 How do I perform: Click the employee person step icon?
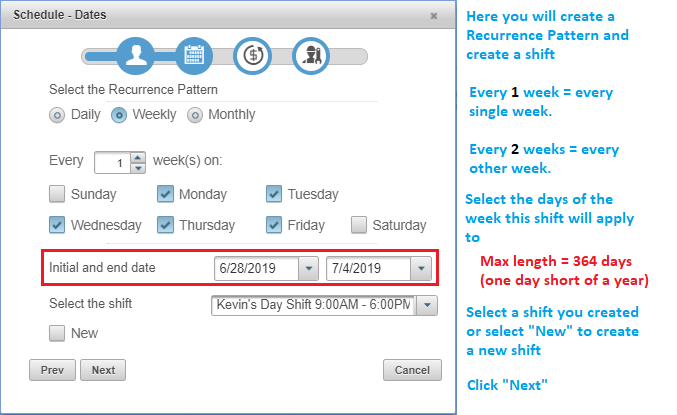point(136,56)
